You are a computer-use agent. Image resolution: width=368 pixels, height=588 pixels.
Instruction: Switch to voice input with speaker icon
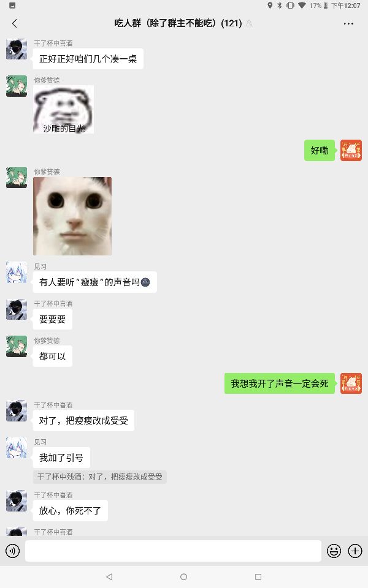(12, 551)
